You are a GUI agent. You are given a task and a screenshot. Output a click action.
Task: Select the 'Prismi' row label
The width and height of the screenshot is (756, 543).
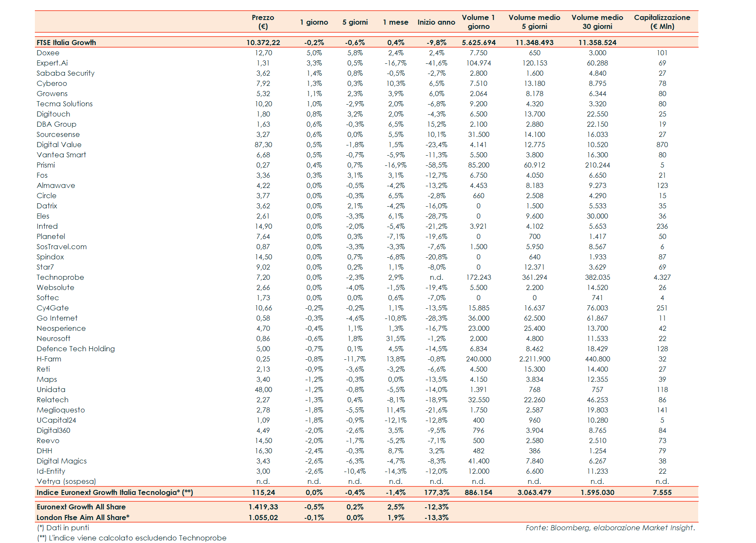[46, 165]
